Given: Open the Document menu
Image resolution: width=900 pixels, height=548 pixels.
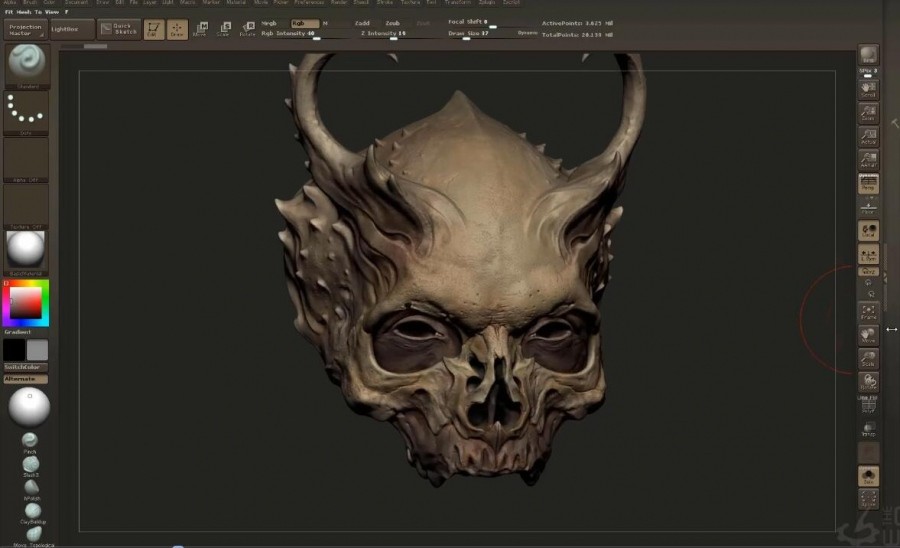Looking at the screenshot, I should click(76, 2).
